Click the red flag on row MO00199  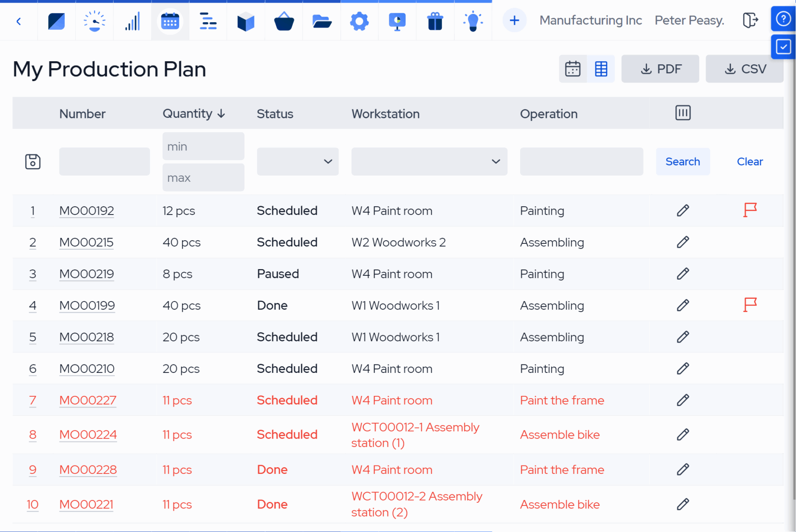pos(750,305)
